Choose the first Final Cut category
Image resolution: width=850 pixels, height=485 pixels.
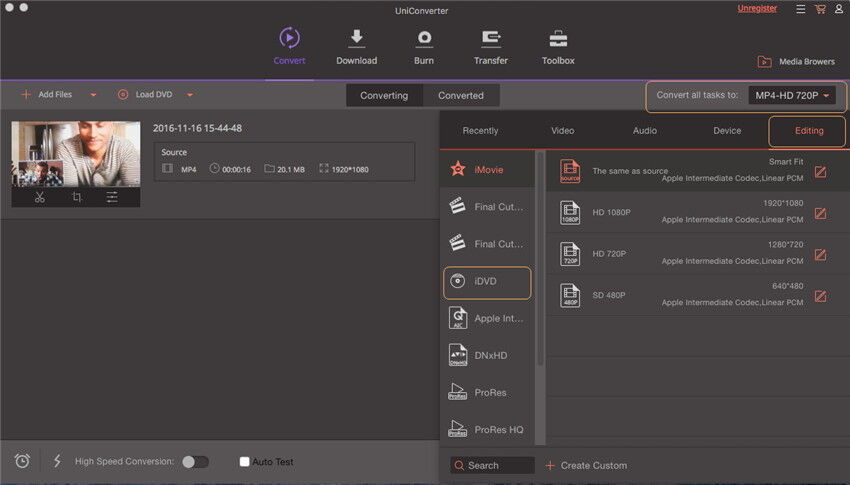487,206
